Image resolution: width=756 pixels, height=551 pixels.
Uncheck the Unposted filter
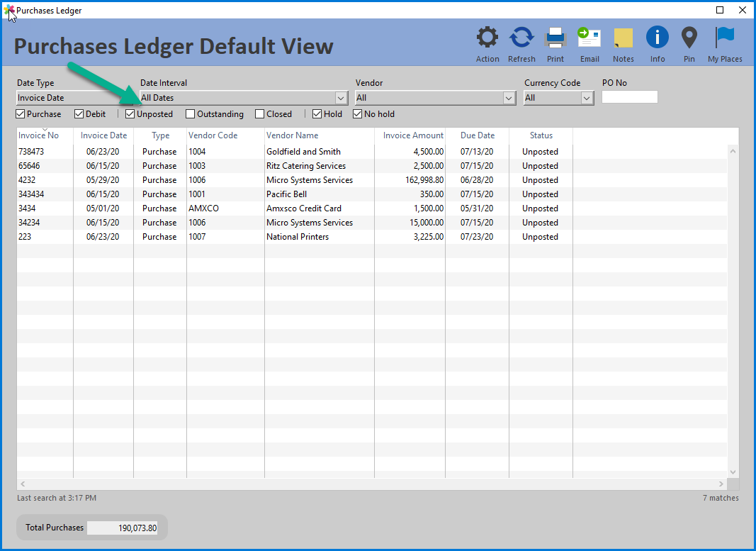click(129, 113)
